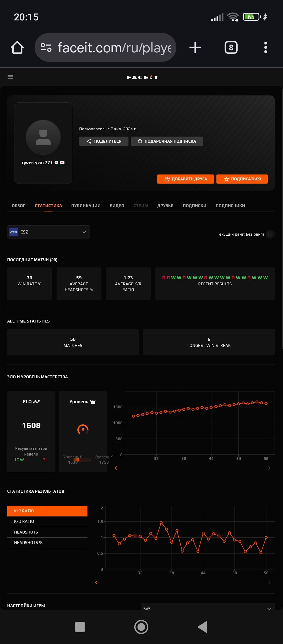Screen dimensions: 283x644
Task: Open the hamburger menu in the FACEIT header
Action: [10, 77]
